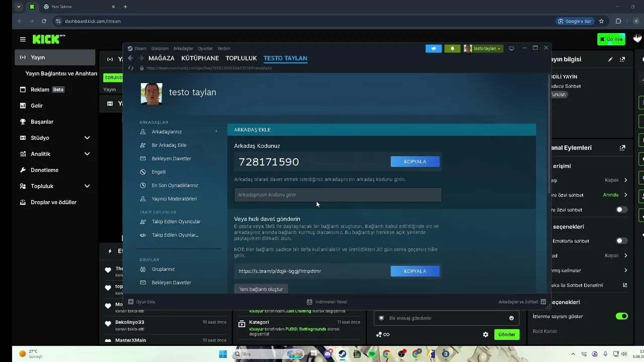
Task: Reload the Steam community page
Action: (x=131, y=68)
